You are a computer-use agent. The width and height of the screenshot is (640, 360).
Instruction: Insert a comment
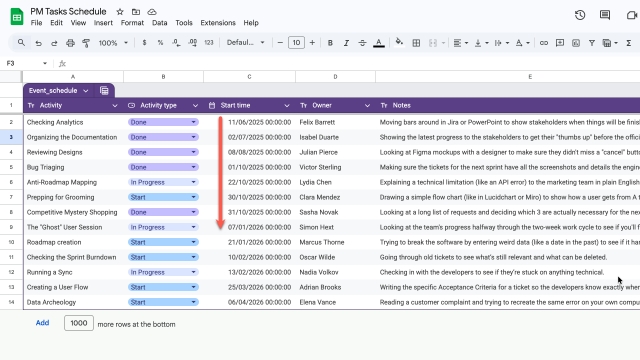[x=560, y=42]
